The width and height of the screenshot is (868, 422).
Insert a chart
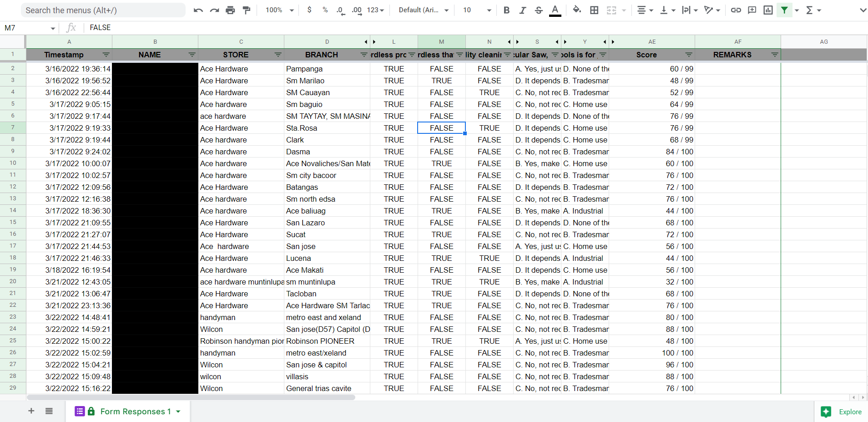(x=768, y=10)
